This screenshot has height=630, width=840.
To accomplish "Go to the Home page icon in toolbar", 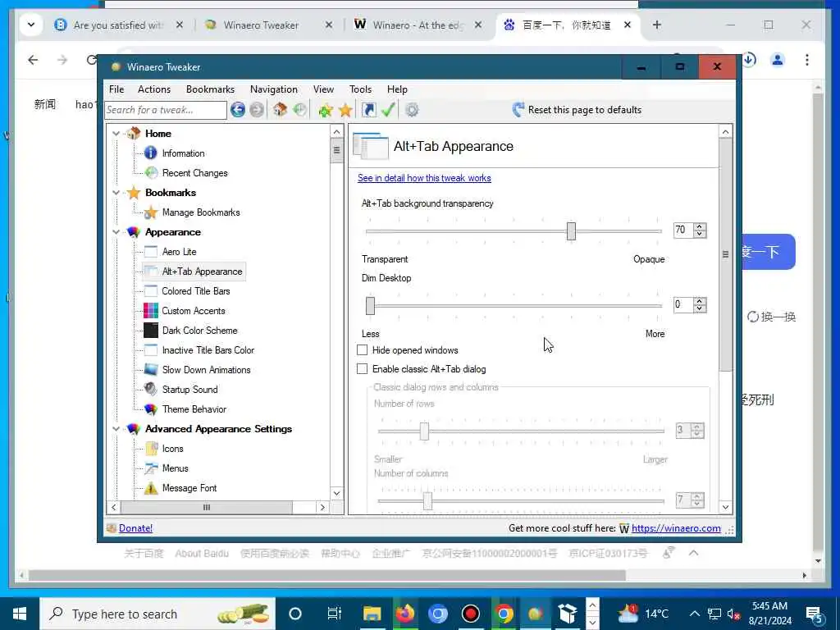I will (280, 110).
